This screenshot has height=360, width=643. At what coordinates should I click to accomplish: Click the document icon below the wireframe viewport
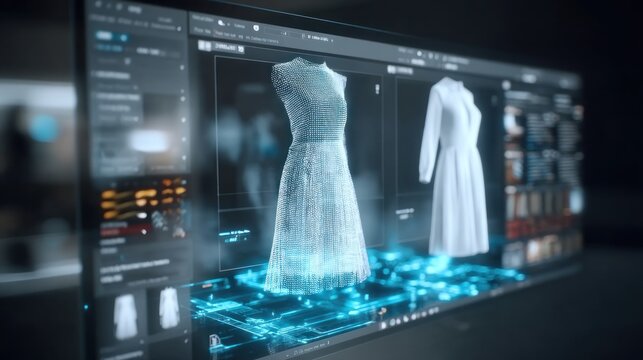point(215,340)
